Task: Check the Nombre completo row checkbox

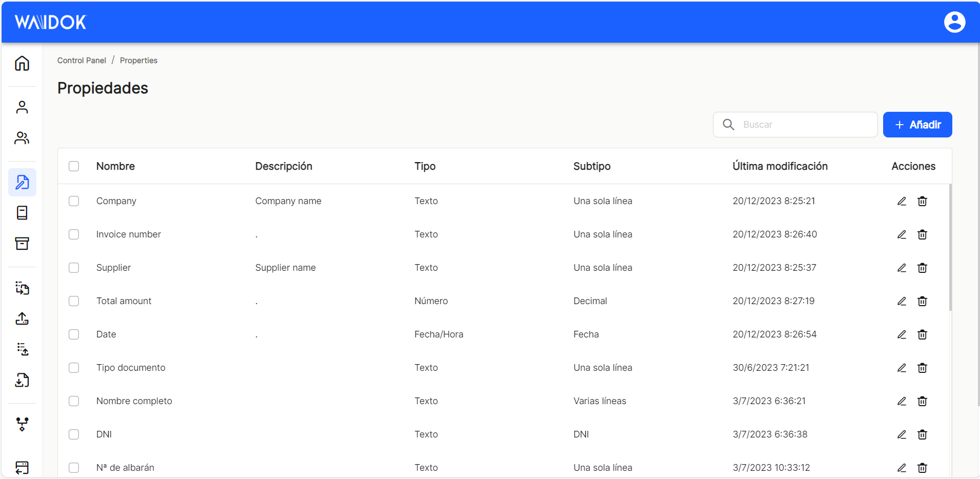Action: (74, 401)
